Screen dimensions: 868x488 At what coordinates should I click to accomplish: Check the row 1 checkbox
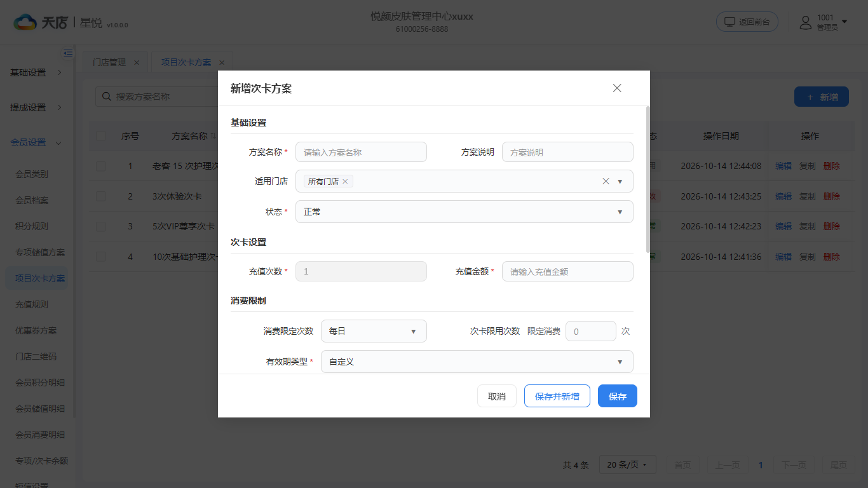click(101, 166)
